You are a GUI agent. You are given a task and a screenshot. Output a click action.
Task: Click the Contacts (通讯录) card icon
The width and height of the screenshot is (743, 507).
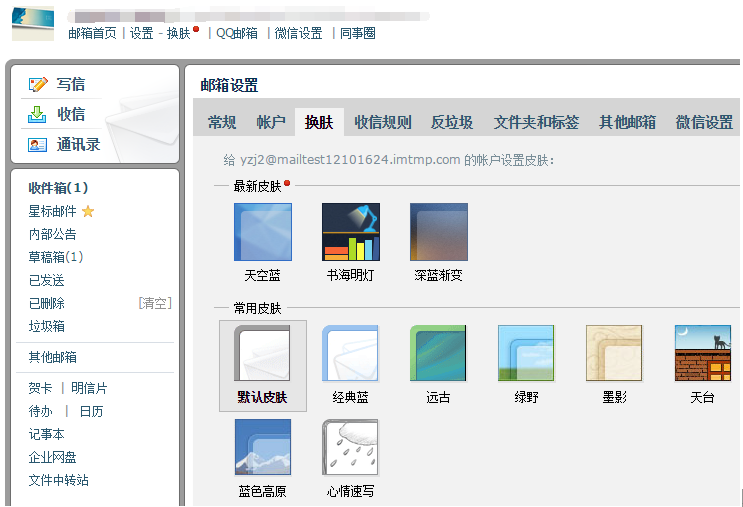tap(38, 144)
